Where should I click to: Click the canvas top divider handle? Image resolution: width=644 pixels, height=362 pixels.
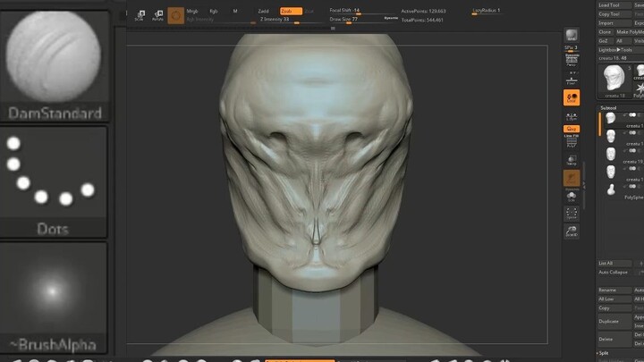pyautogui.click(x=333, y=29)
